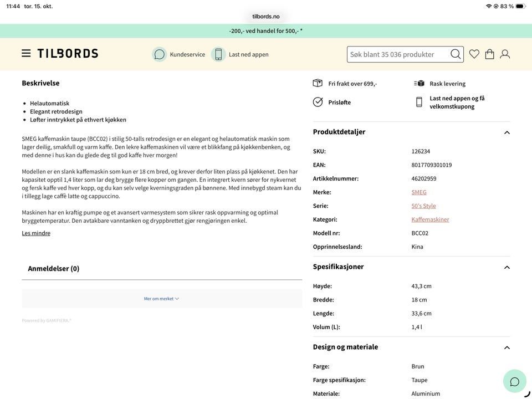Click Fri frakt over 699,- text

pos(352,84)
